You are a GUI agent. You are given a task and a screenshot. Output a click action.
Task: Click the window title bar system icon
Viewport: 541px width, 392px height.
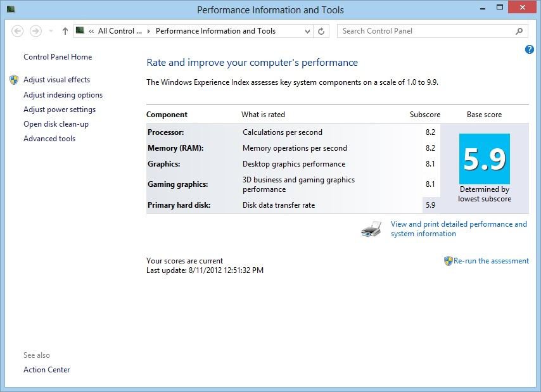click(11, 9)
